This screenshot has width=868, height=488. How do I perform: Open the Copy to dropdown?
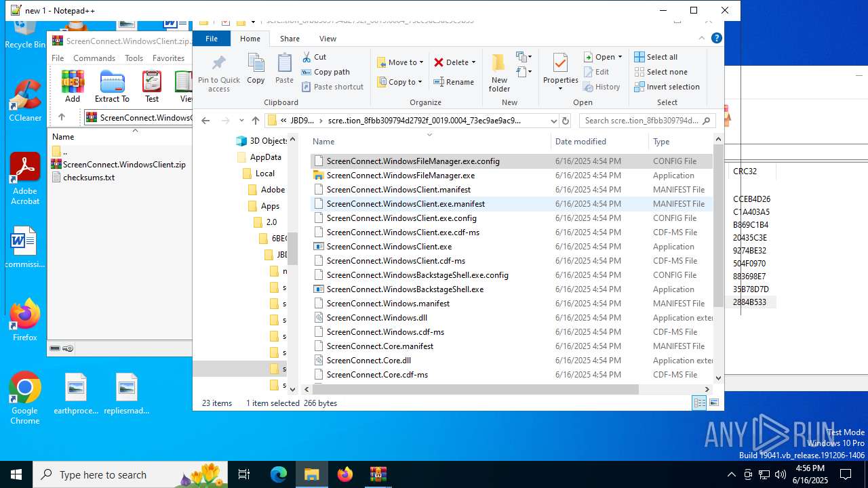(400, 82)
